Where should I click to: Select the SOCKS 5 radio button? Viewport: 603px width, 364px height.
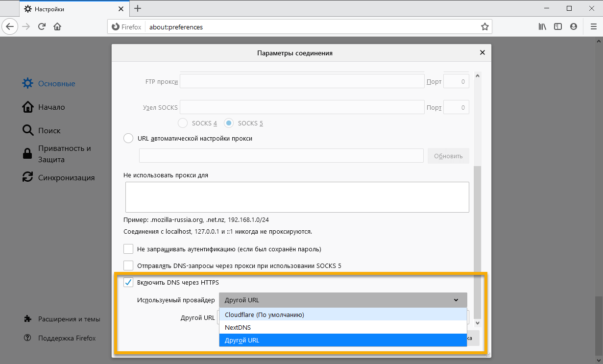(x=229, y=123)
